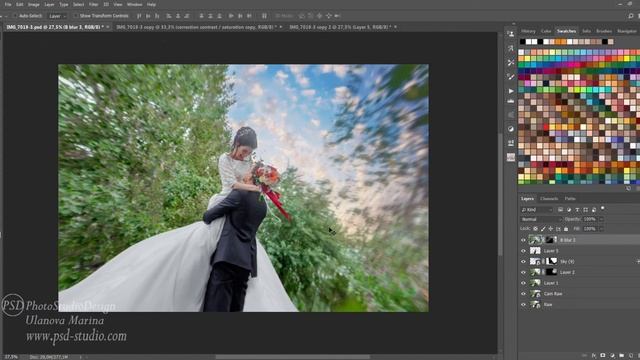Click the horizontal scrollbar under canvas
Image resolution: width=640 pixels, height=360 pixels.
(293, 357)
